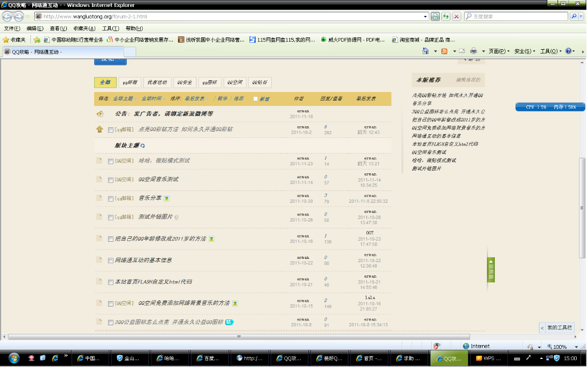Open the address bar history dropdown

pos(425,17)
